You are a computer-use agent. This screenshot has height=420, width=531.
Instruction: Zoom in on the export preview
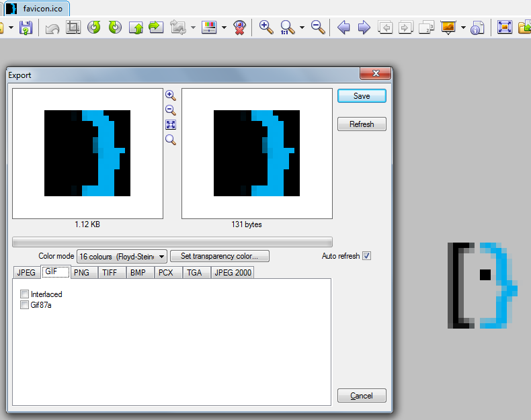pos(171,95)
